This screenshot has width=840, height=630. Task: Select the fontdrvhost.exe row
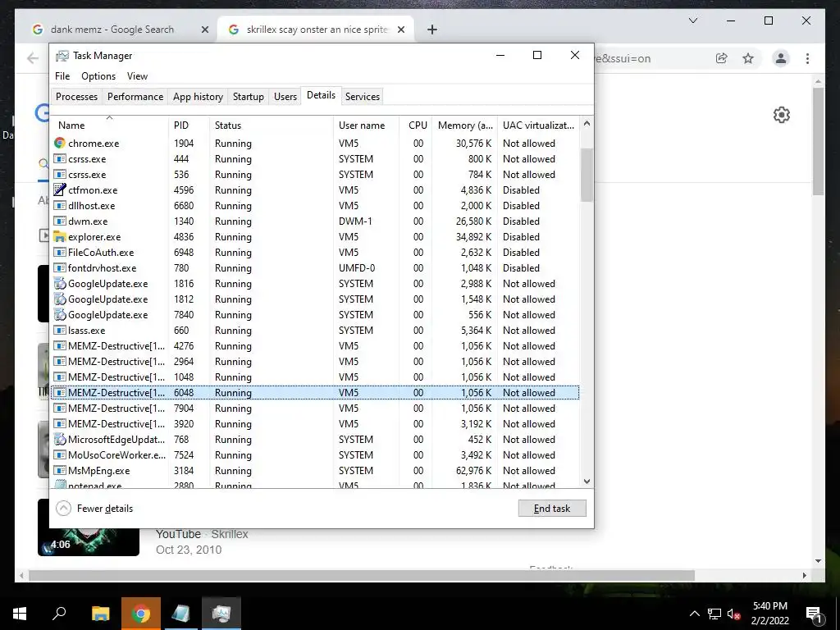pyautogui.click(x=315, y=268)
